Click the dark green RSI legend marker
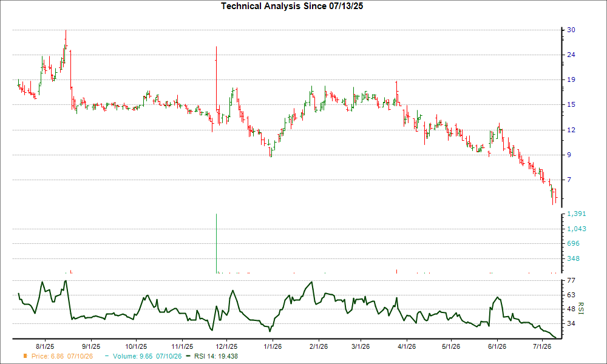Screen dimensions: 607x364 coord(189,356)
